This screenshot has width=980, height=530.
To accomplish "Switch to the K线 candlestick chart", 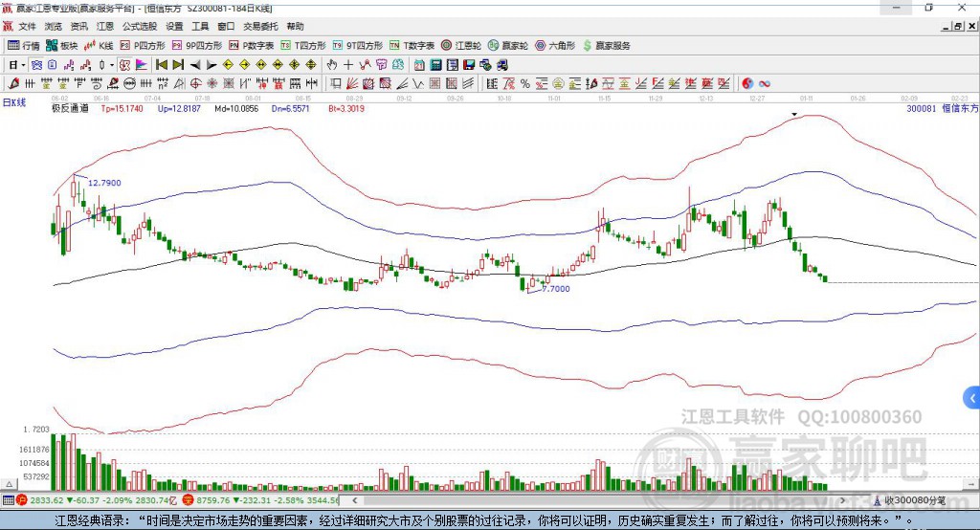I will [x=99, y=46].
